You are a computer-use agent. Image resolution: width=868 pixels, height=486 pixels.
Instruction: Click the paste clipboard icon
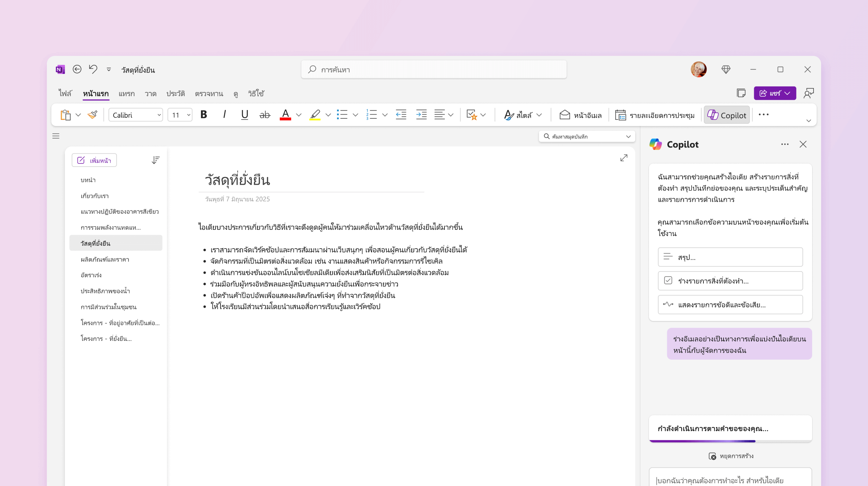pyautogui.click(x=65, y=115)
